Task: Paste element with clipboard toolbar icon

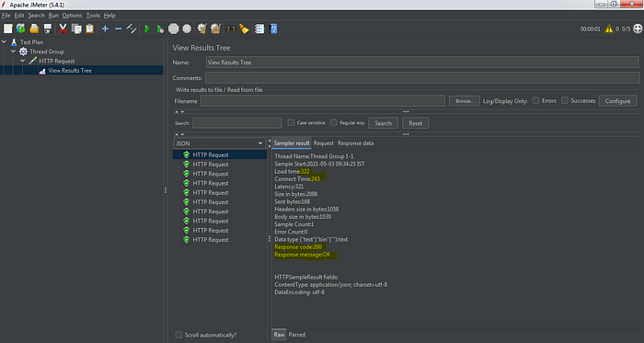Action: click(89, 29)
